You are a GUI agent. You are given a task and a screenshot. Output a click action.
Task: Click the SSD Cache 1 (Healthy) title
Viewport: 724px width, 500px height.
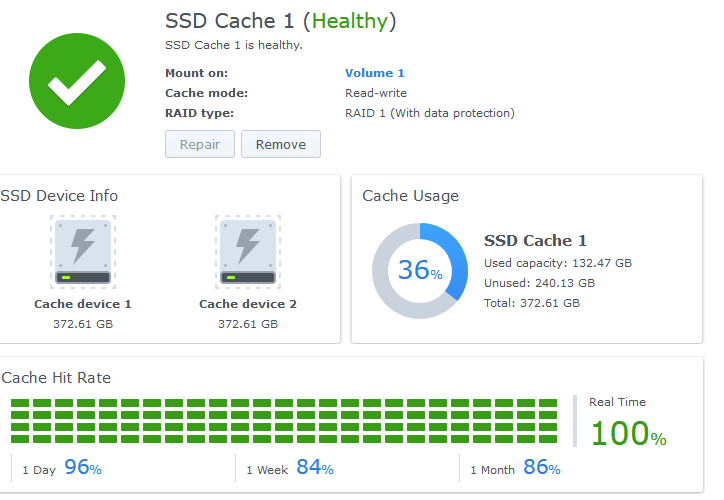281,21
